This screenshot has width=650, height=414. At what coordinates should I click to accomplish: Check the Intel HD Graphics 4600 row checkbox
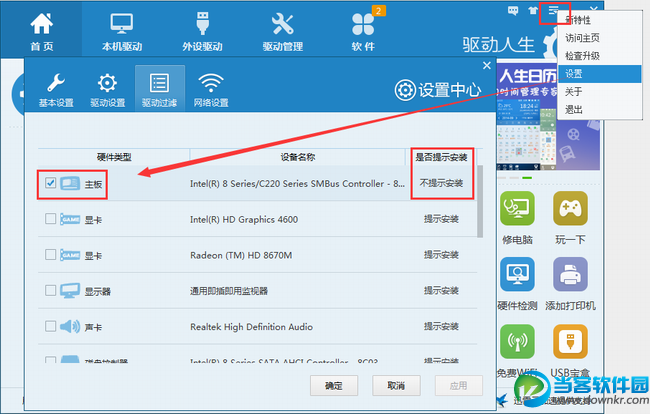point(50,218)
